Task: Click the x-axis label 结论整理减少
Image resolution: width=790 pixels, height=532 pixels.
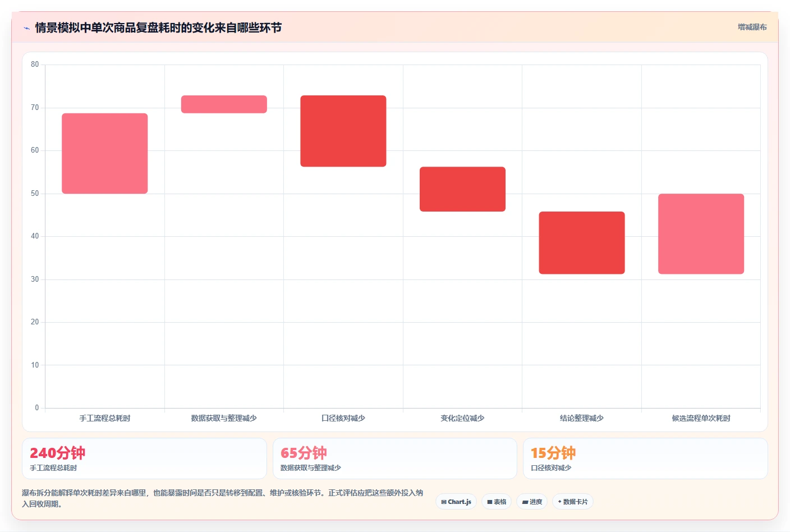Action: point(582,418)
